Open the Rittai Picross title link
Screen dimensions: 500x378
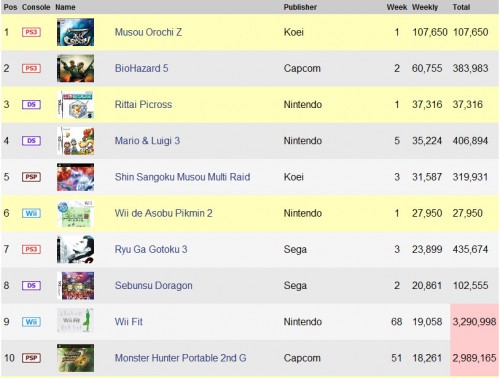point(143,105)
